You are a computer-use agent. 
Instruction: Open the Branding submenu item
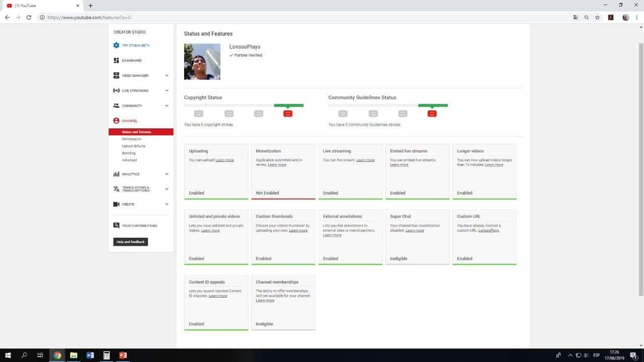coord(129,153)
